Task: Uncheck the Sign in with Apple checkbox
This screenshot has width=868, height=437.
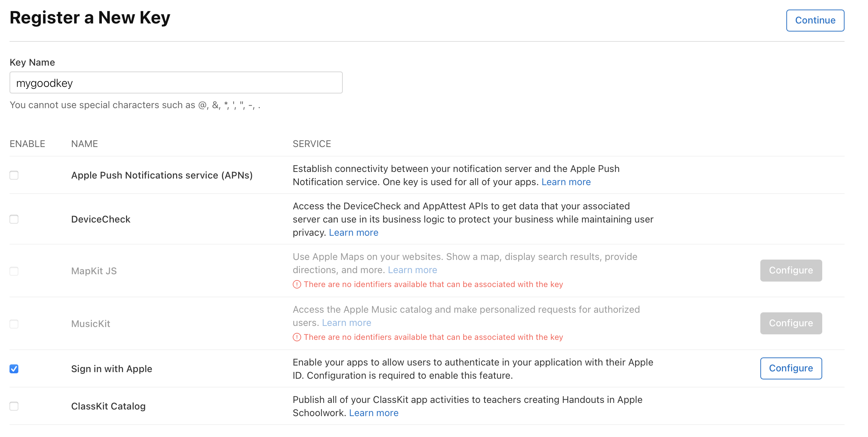Action: tap(14, 369)
